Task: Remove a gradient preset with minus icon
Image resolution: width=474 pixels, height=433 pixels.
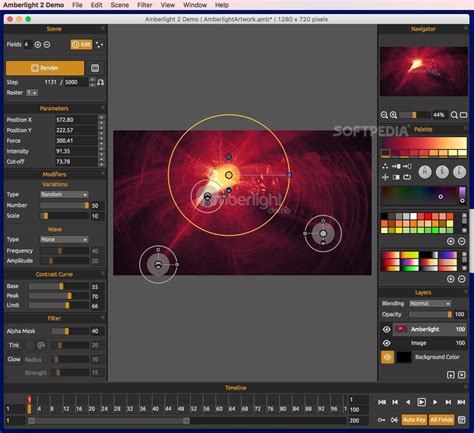Action: 462,279
